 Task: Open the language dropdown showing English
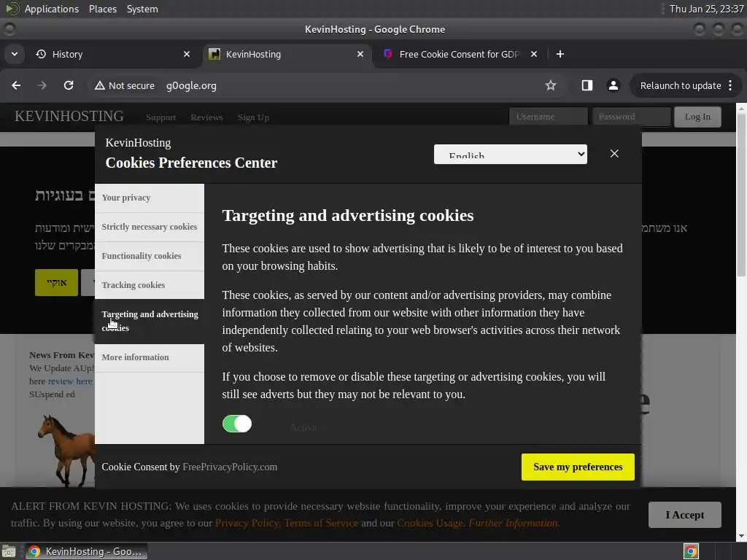coord(510,155)
